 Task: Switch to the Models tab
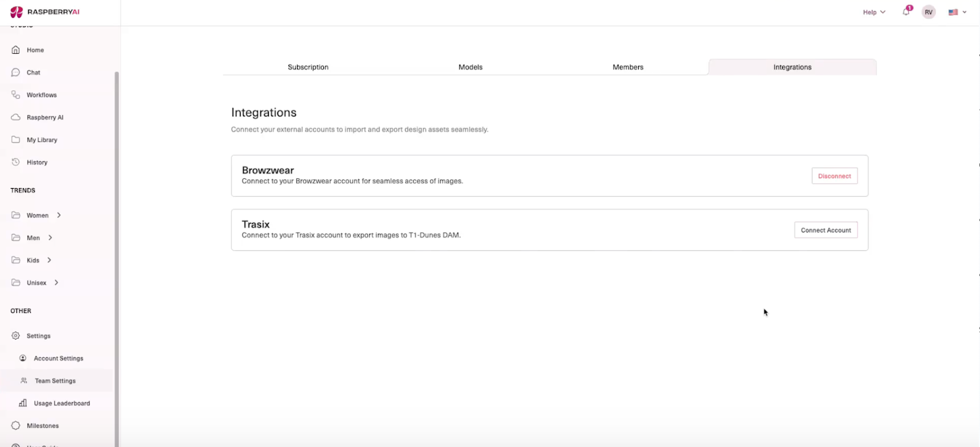(470, 67)
